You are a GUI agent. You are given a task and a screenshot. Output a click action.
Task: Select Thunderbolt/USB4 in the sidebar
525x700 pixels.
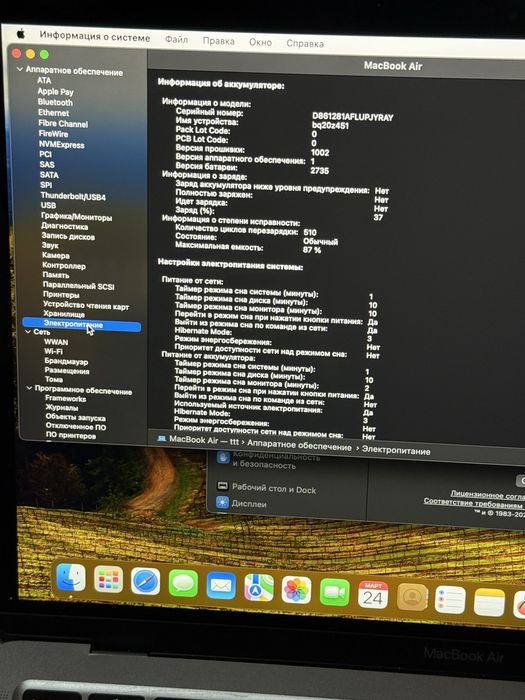pos(73,196)
